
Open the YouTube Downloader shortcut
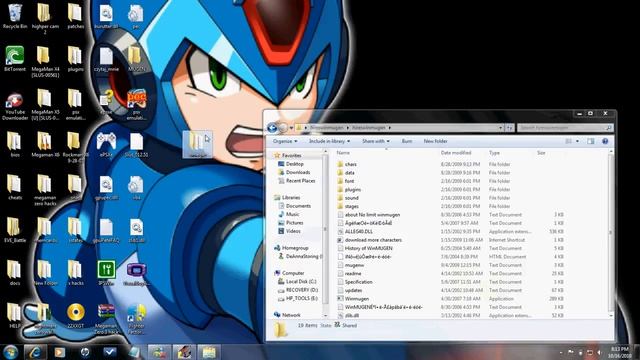point(15,106)
